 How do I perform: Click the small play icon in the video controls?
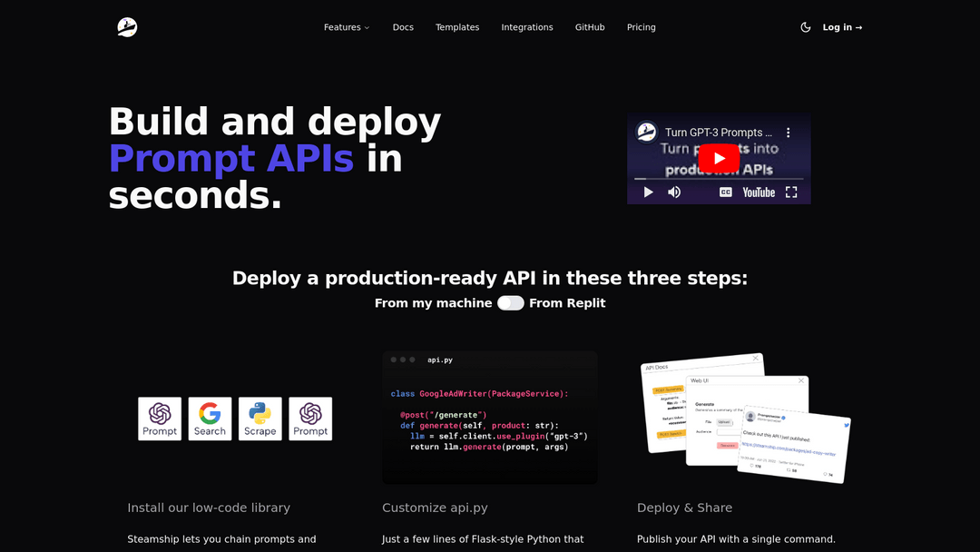[x=648, y=192]
